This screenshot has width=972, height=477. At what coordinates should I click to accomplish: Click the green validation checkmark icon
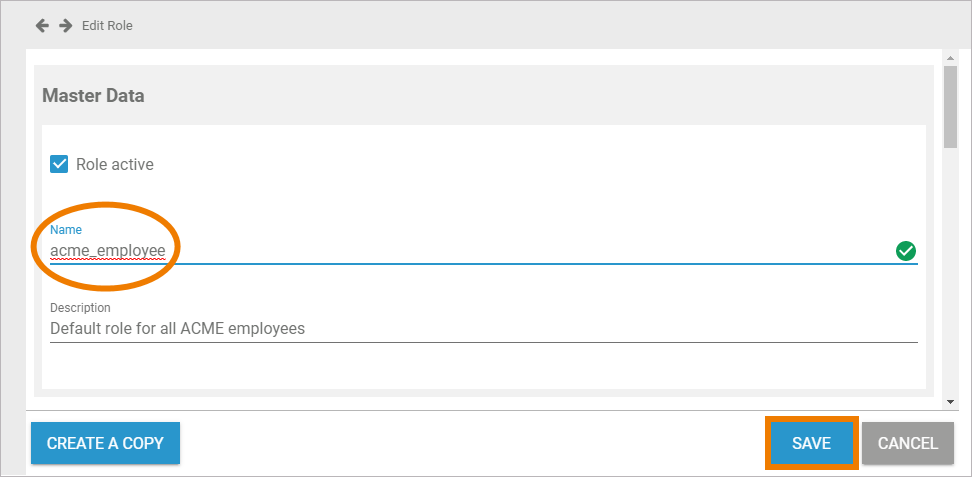(906, 251)
